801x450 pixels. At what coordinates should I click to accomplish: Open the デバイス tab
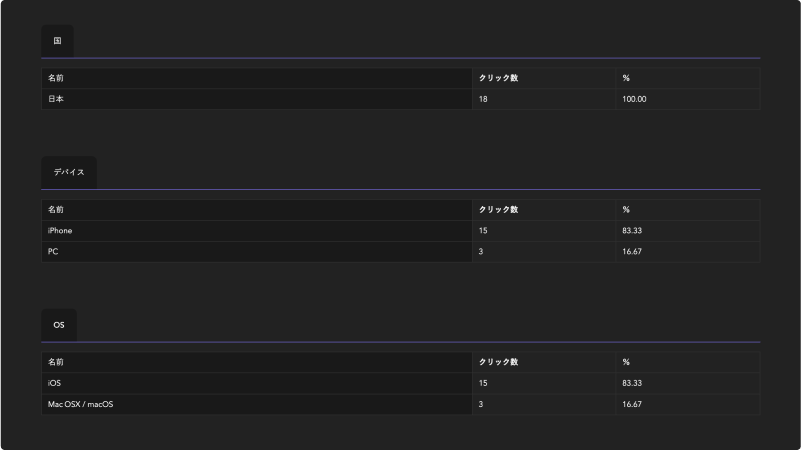click(x=69, y=172)
